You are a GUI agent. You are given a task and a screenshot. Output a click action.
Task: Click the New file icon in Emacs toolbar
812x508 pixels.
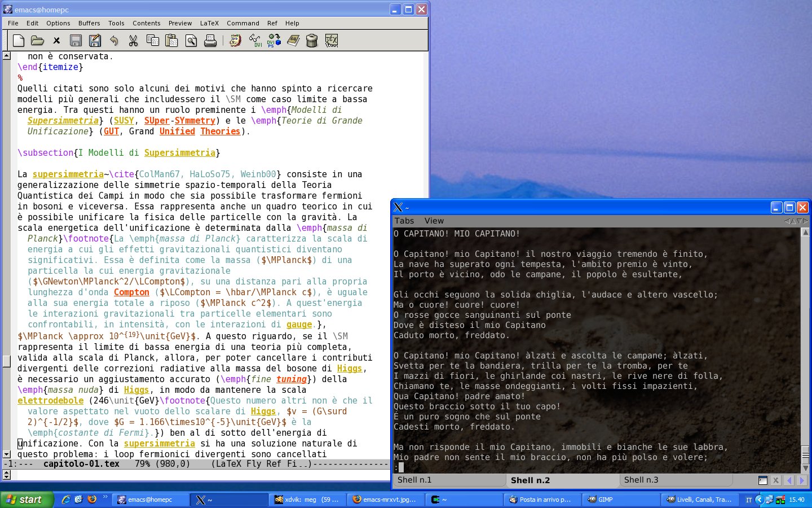point(19,41)
